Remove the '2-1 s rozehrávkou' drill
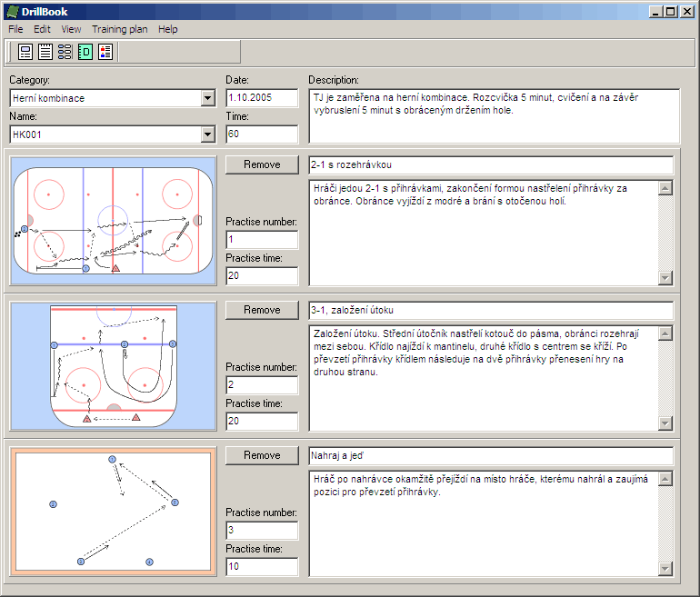The width and height of the screenshot is (700, 597). pos(262,164)
